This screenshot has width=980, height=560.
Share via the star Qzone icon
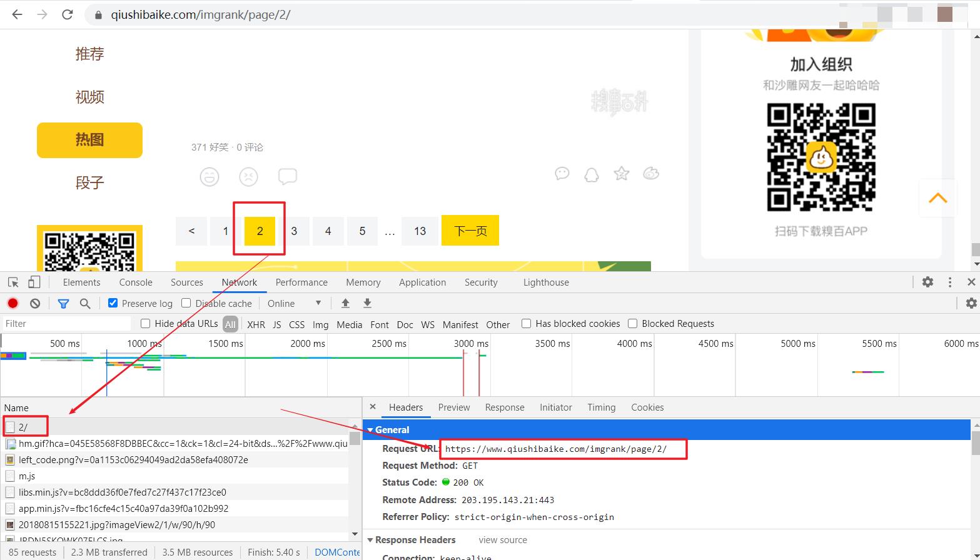[x=622, y=174]
